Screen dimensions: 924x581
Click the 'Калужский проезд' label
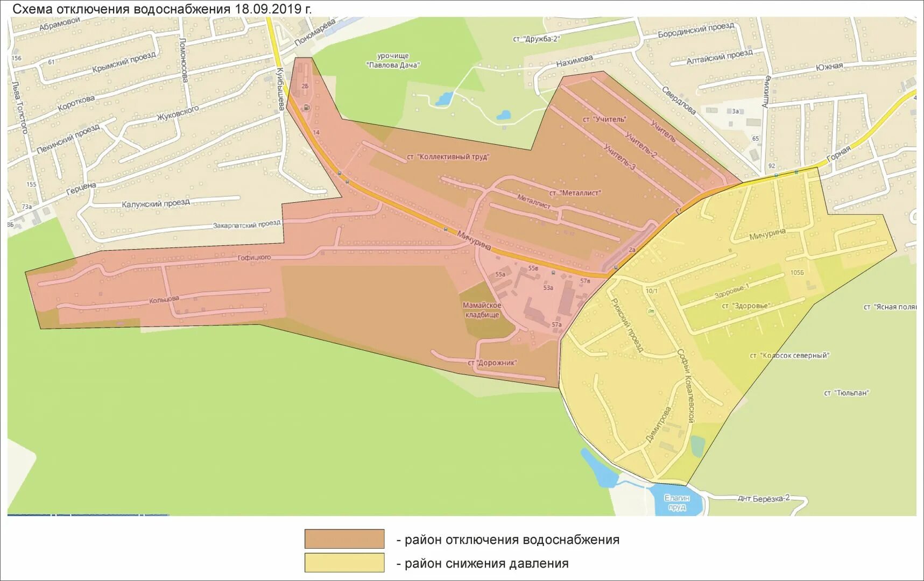156,203
